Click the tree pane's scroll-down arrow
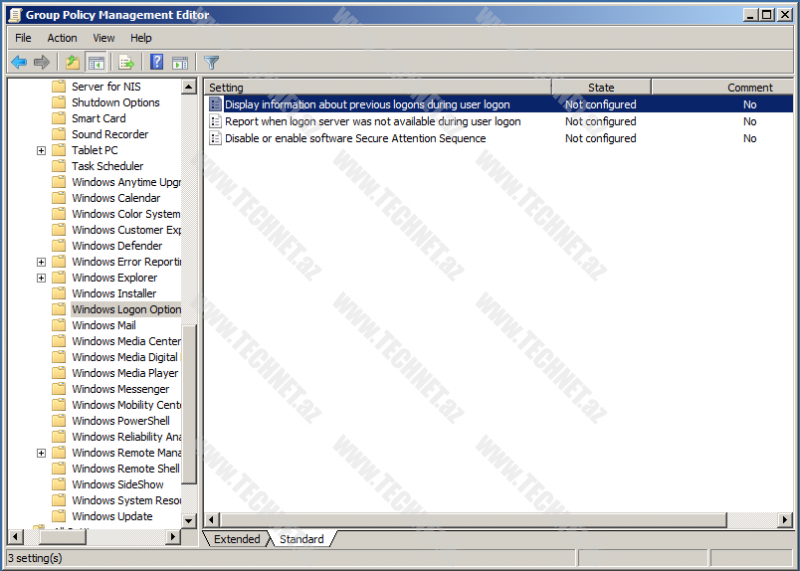Screen dimensions: 800x571 click(x=190, y=518)
